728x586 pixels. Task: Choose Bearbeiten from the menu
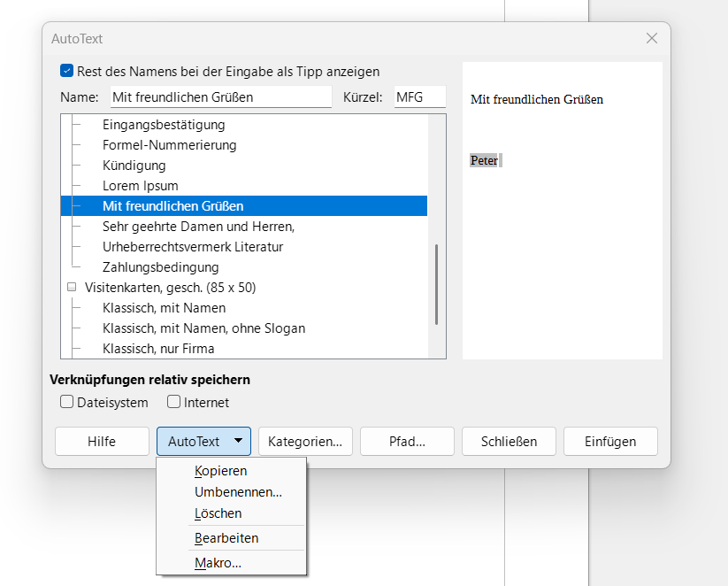pyautogui.click(x=226, y=538)
